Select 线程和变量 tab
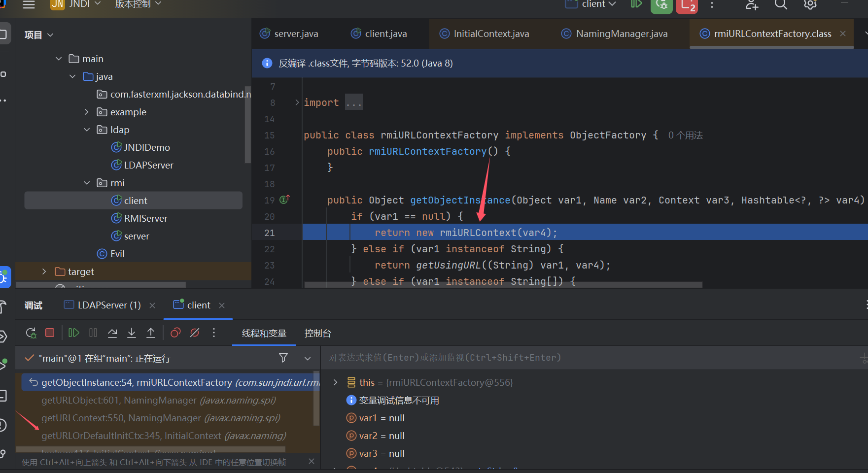The width and height of the screenshot is (868, 473). pos(264,333)
